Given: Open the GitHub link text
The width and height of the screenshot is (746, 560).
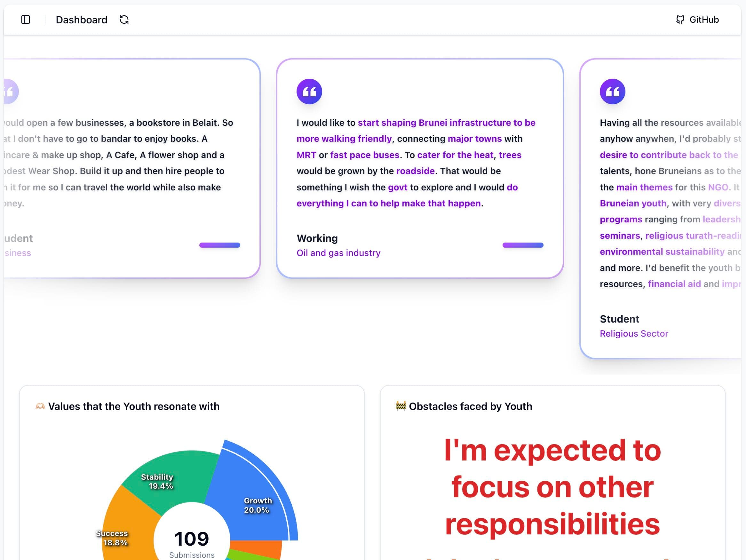Looking at the screenshot, I should (704, 20).
